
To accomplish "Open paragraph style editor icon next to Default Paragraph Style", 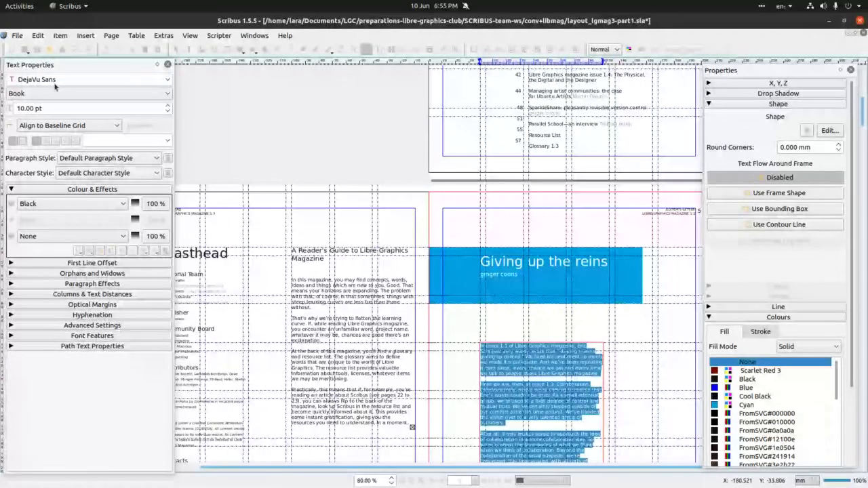I will 167,158.
